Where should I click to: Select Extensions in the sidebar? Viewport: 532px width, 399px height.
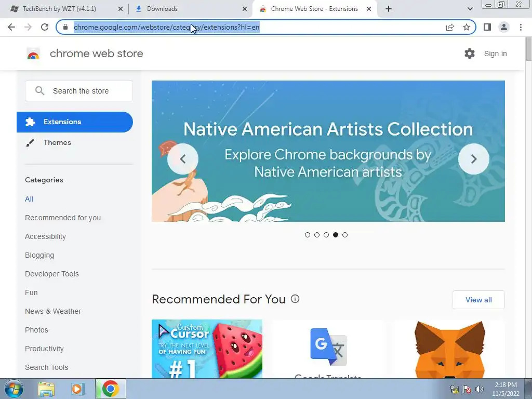[75, 122]
